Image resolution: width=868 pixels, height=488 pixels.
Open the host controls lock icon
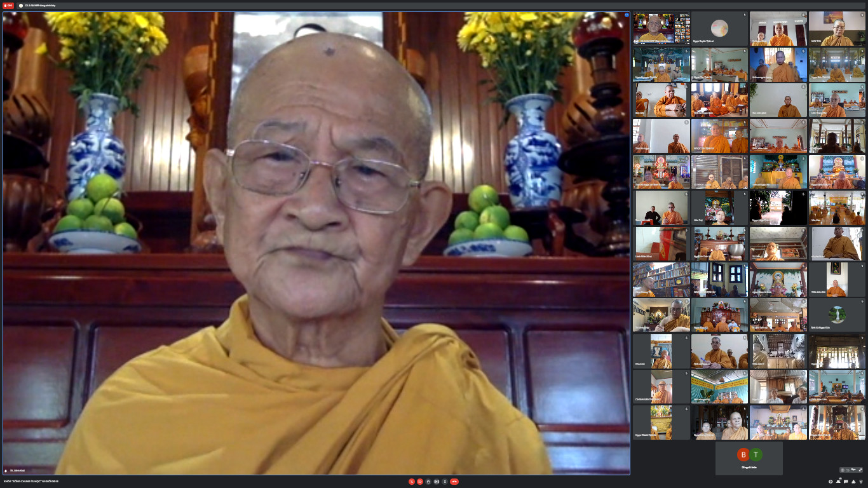tap(861, 482)
